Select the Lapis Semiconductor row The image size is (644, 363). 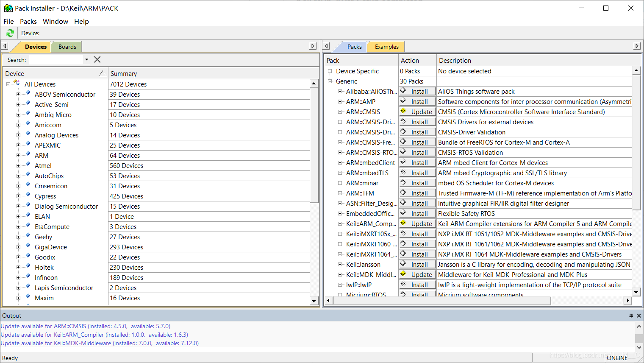click(x=157, y=288)
